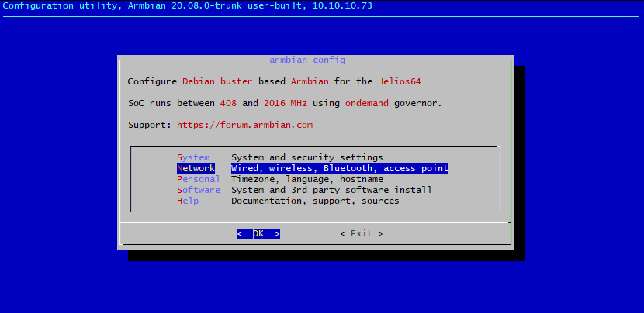Click 'System and security settings' description
Image resolution: width=644 pixels, height=313 pixels.
306,157
